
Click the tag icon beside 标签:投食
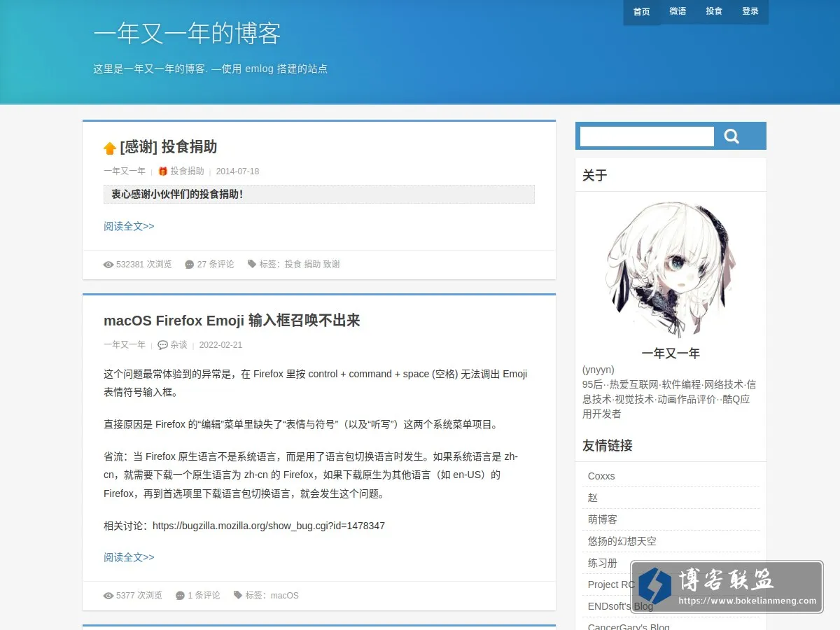251,264
